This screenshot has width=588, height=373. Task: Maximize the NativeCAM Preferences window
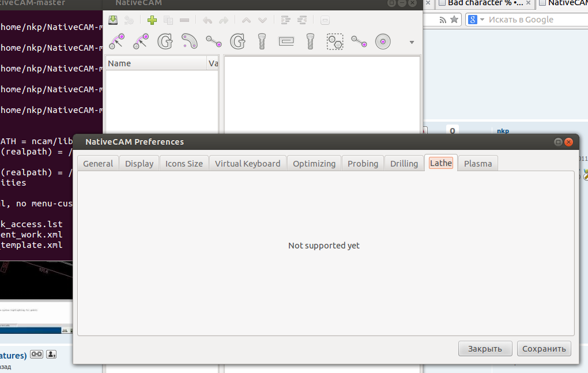[558, 142]
